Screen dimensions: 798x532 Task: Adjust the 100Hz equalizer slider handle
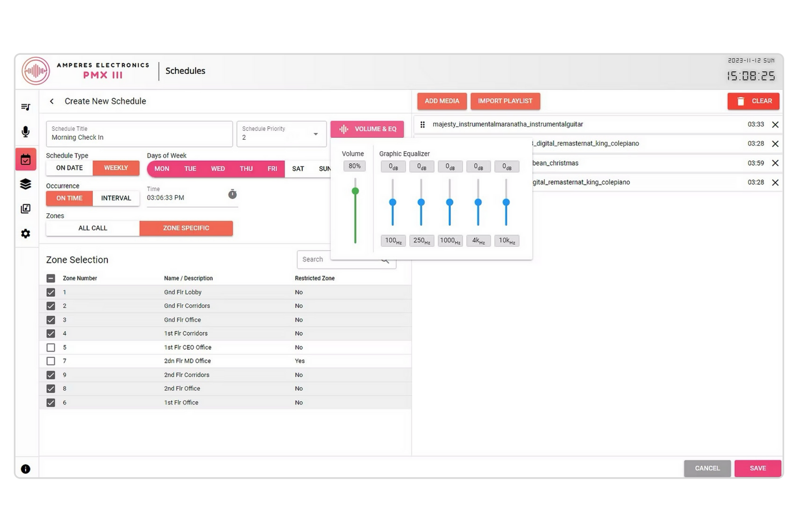pyautogui.click(x=393, y=202)
